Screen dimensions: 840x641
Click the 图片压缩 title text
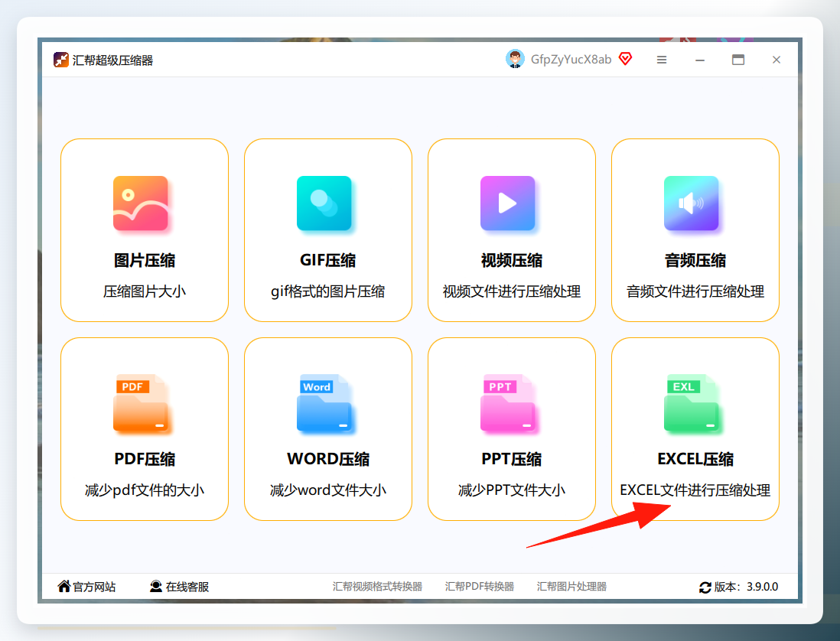tap(145, 260)
